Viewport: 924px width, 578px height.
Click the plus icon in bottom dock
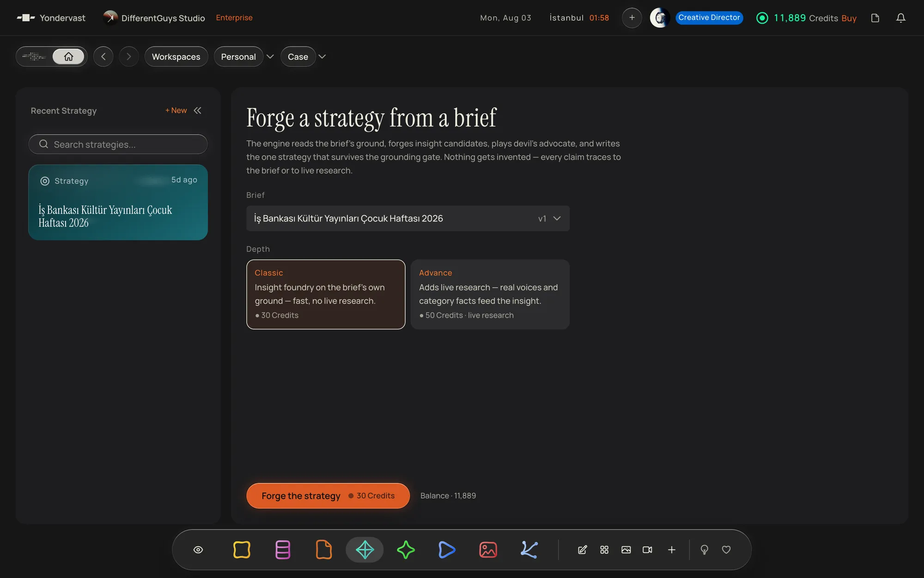[672, 550]
